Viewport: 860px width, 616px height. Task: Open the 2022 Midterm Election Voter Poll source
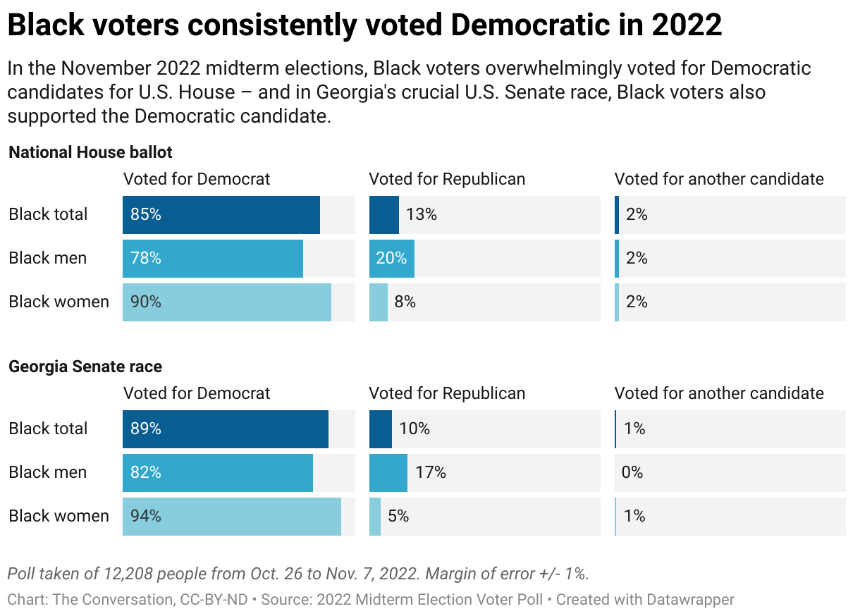pyautogui.click(x=430, y=600)
